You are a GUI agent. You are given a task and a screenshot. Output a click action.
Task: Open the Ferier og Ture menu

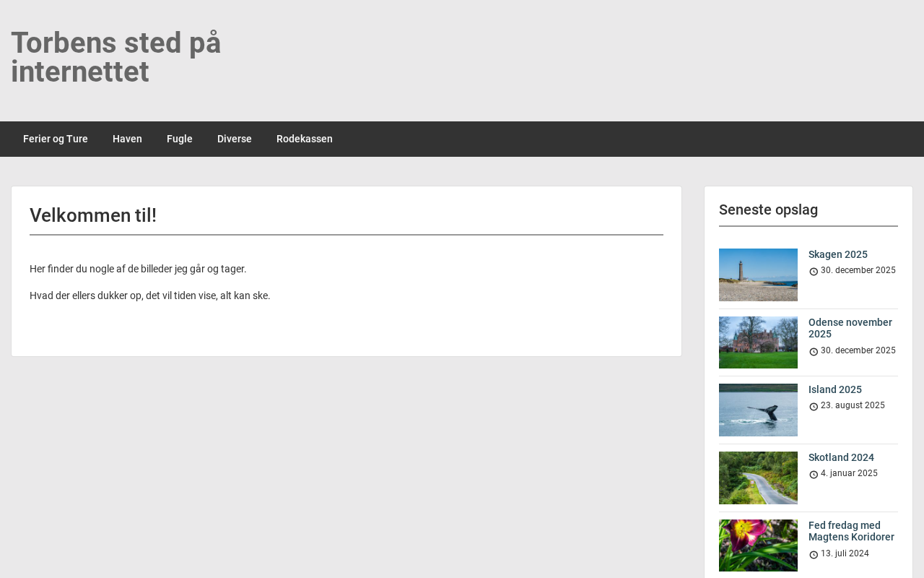point(56,139)
